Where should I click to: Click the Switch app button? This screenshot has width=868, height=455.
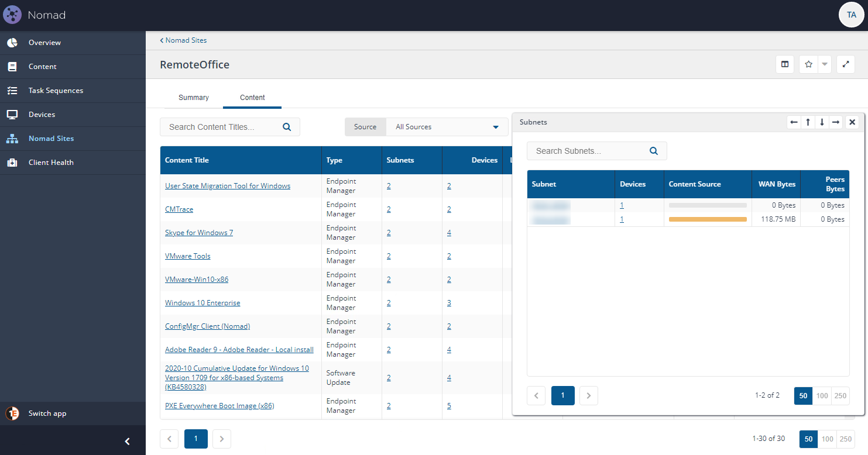73,413
